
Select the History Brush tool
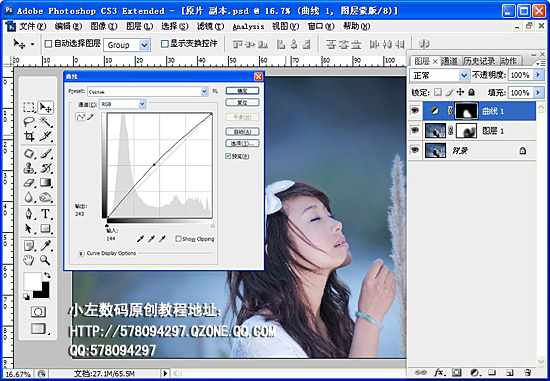[x=46, y=168]
